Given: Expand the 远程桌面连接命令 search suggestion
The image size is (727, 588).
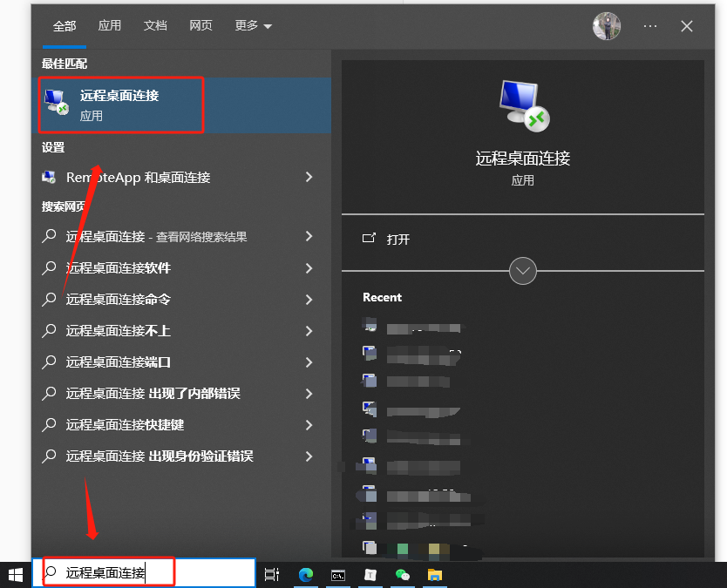Looking at the screenshot, I should tap(309, 300).
